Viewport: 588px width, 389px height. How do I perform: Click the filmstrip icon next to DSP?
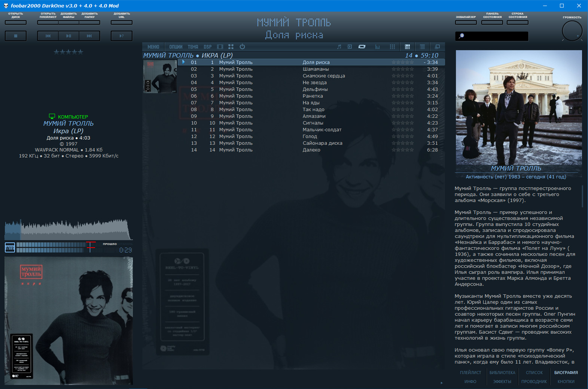(220, 47)
